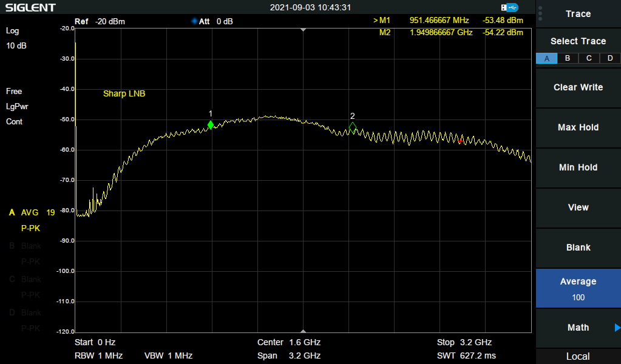Select marker 1 diamond on the trace
Screen dimensions: 621x364
point(211,125)
